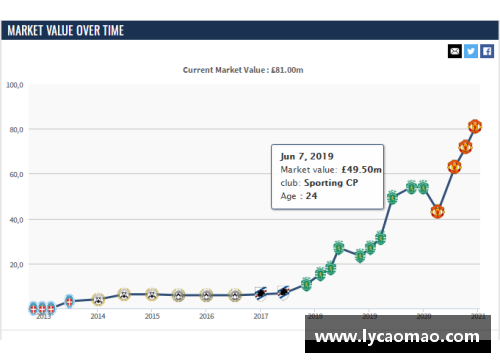Click the last Sporting CP marker before the drop
Image resolution: width=500 pixels, height=362 pixels.
(x=423, y=188)
